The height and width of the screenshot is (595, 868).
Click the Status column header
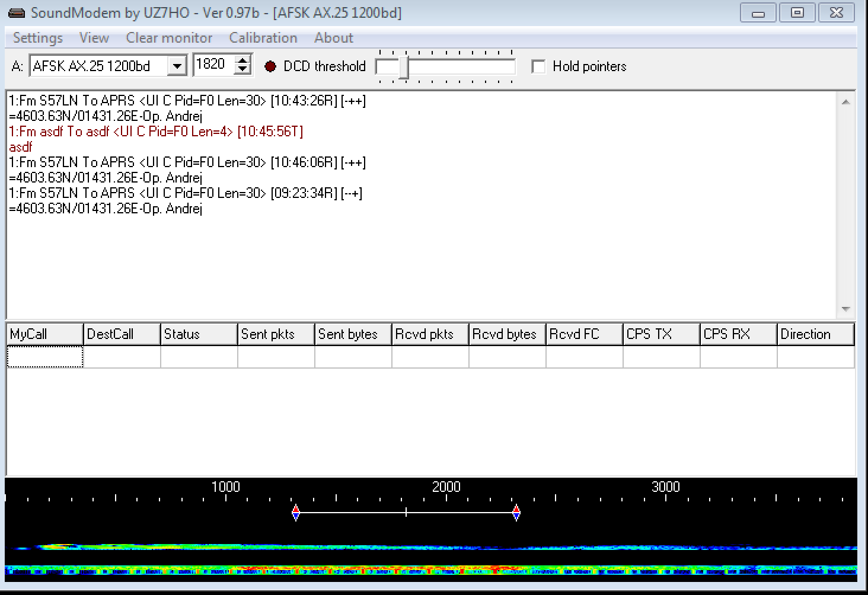(x=199, y=334)
